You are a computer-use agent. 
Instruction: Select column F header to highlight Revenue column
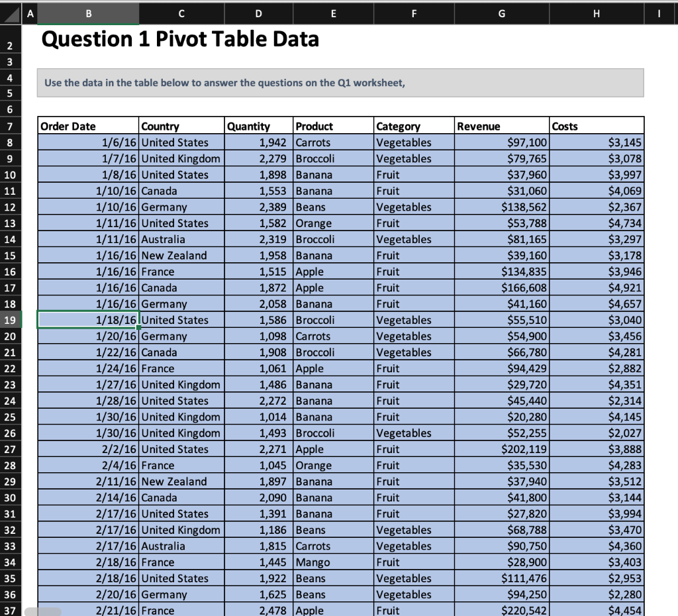pos(414,13)
